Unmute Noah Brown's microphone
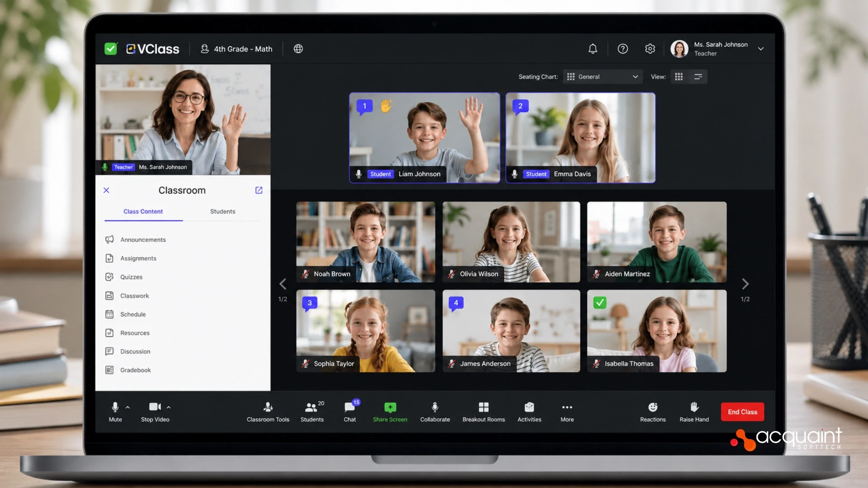This screenshot has height=488, width=868. point(306,274)
